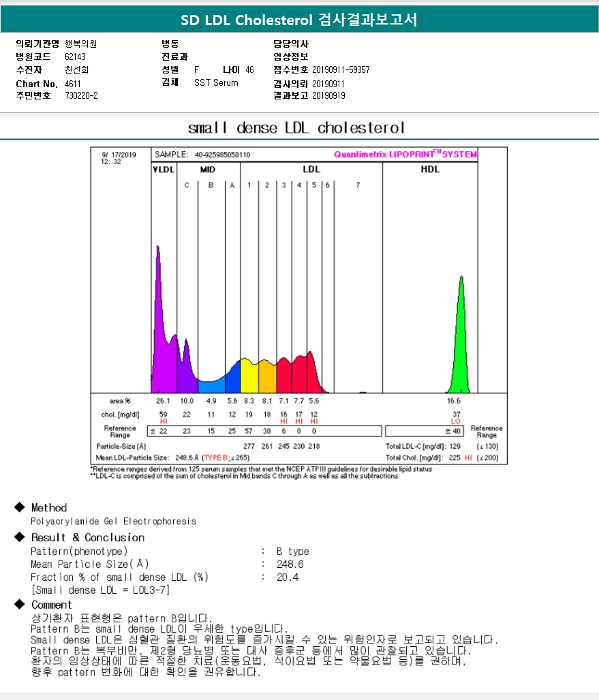599x700 pixels.
Task: Click the diamond bullet beside Method
Action: [x=19, y=508]
